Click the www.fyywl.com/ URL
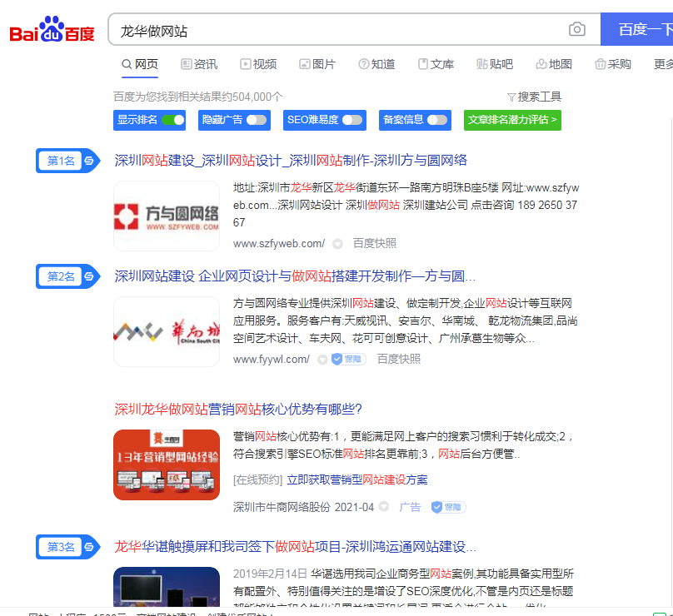 272,359
